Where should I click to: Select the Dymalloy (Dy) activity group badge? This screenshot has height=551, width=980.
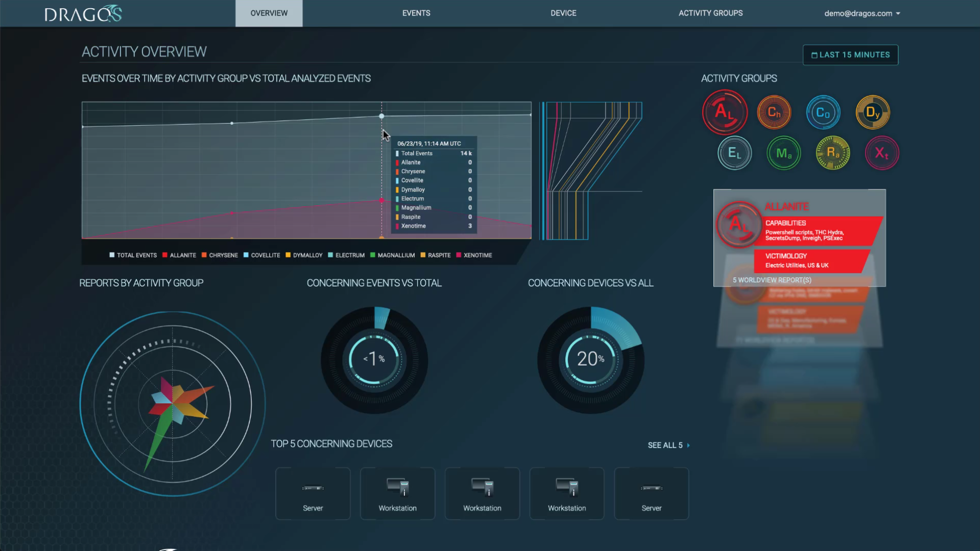[872, 112]
